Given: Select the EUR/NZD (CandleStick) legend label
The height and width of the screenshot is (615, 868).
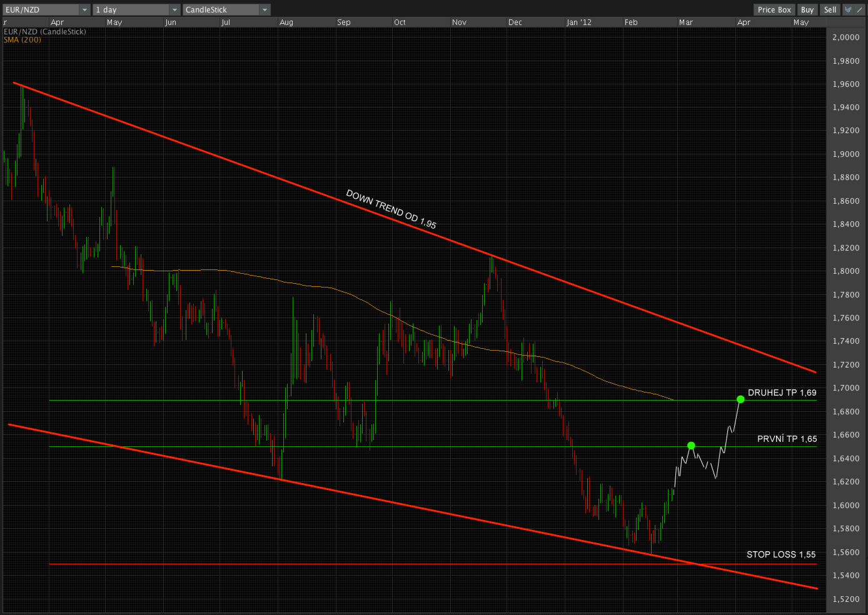Looking at the screenshot, I should click(x=45, y=31).
